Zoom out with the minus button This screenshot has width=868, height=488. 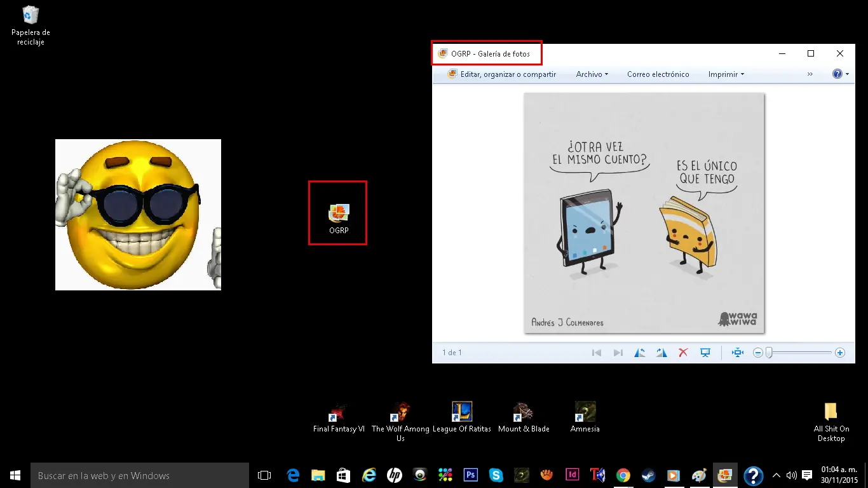tap(757, 353)
